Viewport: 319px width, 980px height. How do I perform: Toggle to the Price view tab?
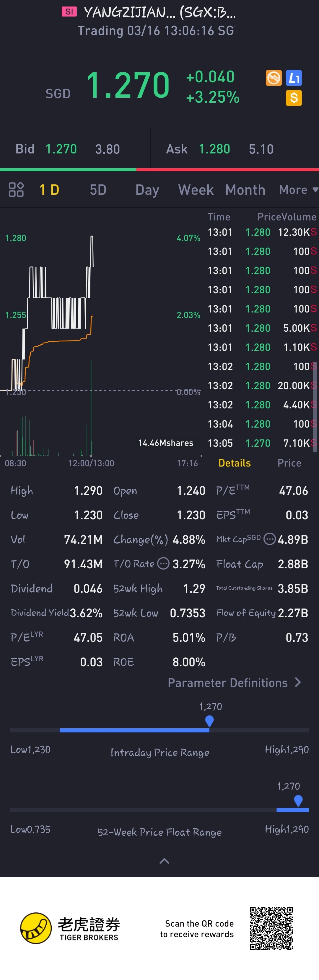click(x=289, y=463)
